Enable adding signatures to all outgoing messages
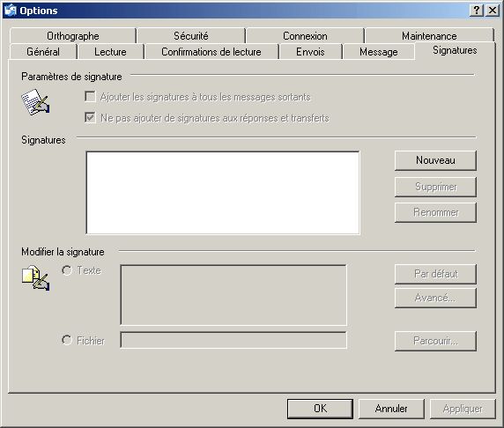 tap(90, 96)
